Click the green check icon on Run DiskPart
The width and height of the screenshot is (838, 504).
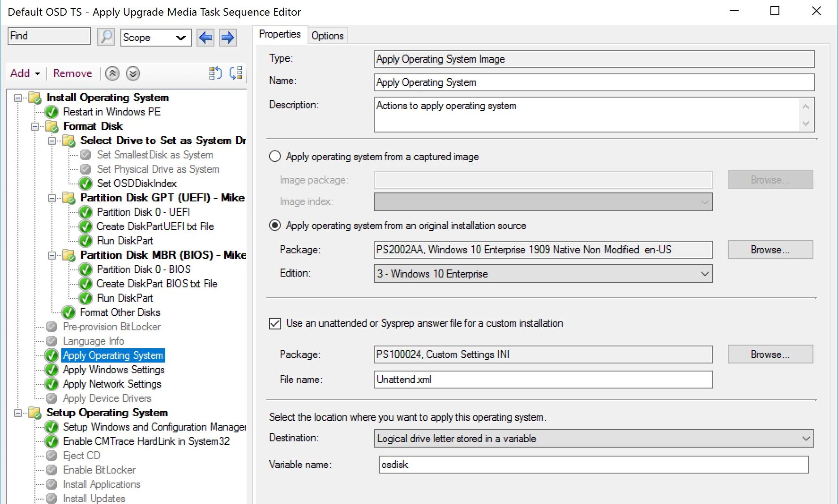[86, 240]
